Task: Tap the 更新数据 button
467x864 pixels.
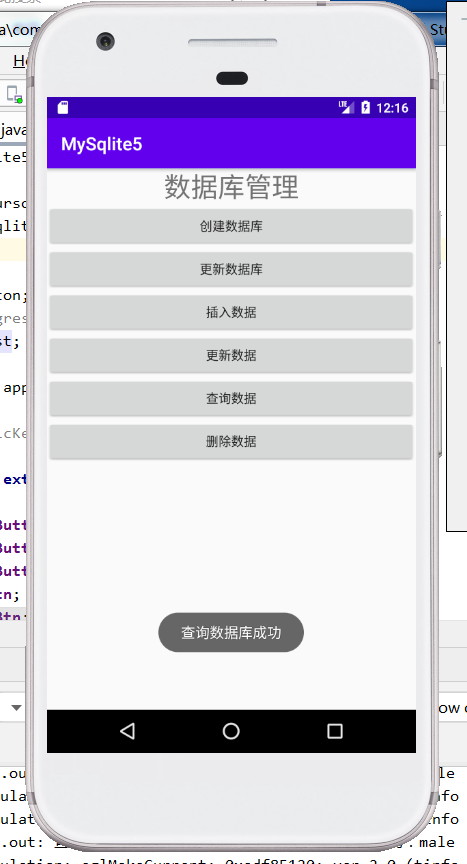Action: 231,355
